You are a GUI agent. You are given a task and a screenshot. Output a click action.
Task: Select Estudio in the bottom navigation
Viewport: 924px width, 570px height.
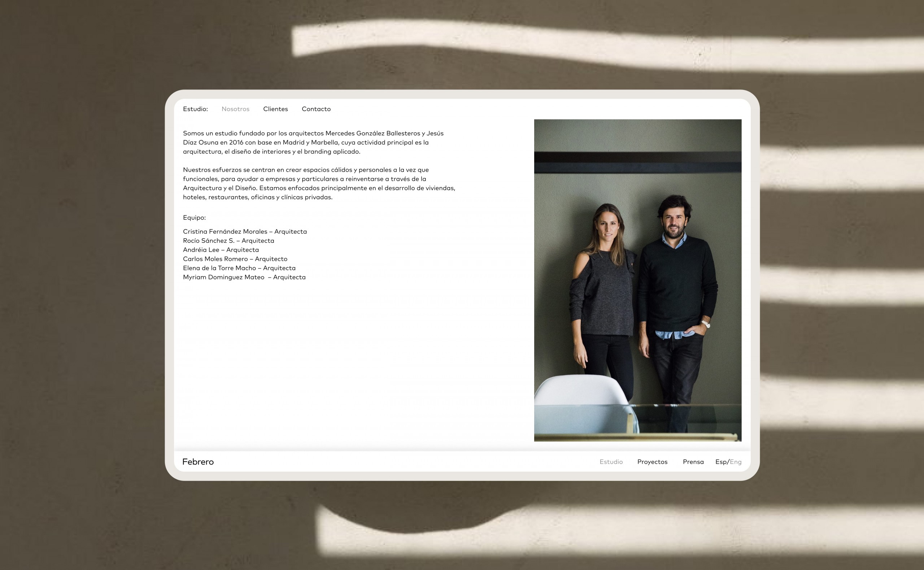pyautogui.click(x=611, y=462)
